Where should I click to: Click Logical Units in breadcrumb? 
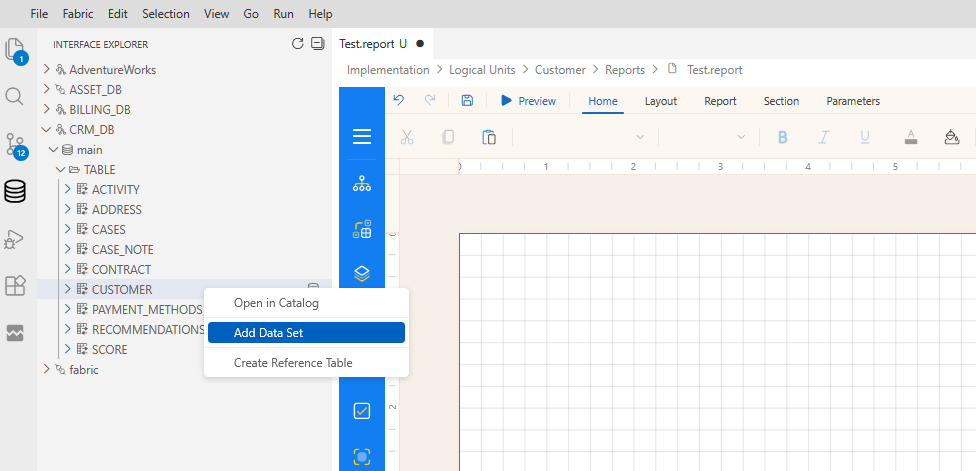(482, 70)
